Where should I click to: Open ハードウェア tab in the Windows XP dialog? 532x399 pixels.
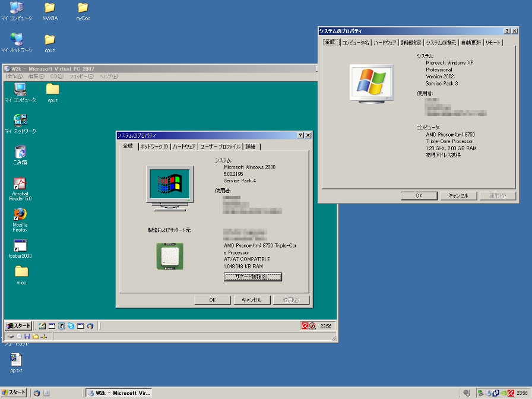tap(385, 43)
